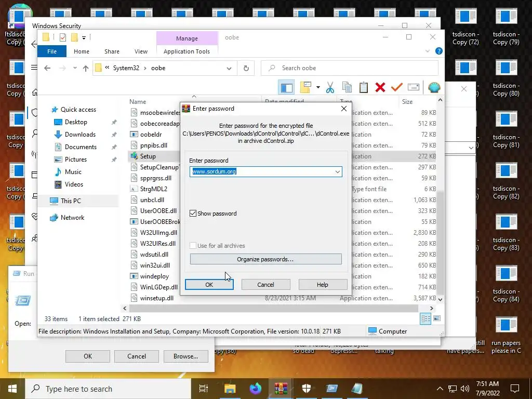Open Explorer help question mark icon
Screen dimensions: 532x399
438,51
